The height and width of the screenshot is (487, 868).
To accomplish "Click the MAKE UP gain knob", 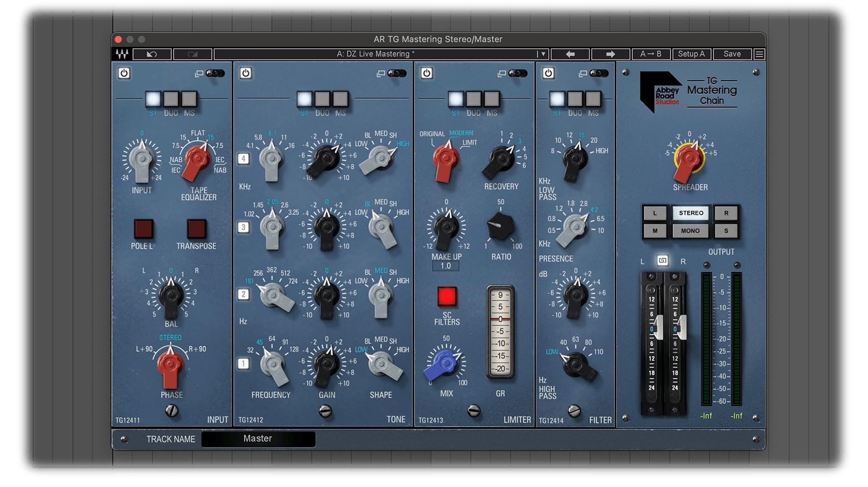I will click(446, 228).
